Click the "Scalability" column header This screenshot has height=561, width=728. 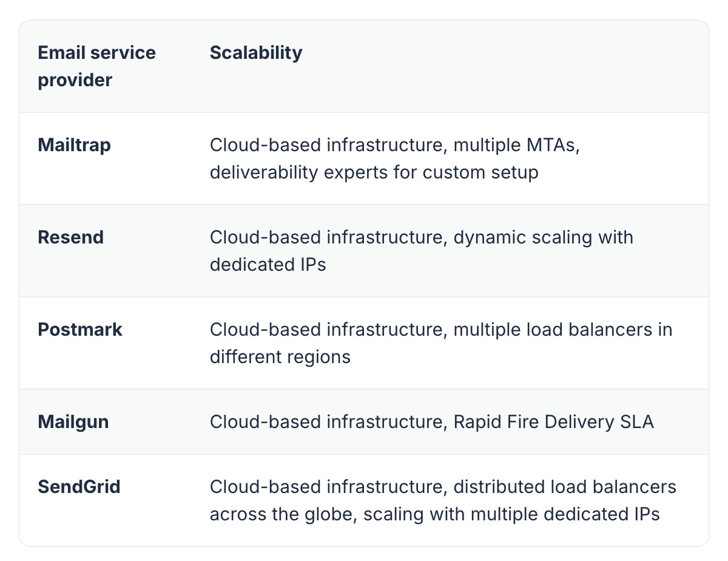[256, 53]
